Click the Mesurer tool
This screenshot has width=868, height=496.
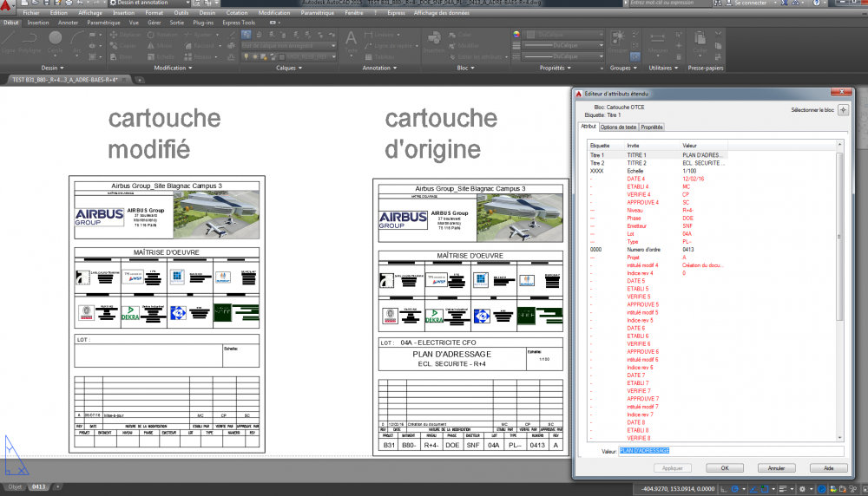click(x=658, y=42)
